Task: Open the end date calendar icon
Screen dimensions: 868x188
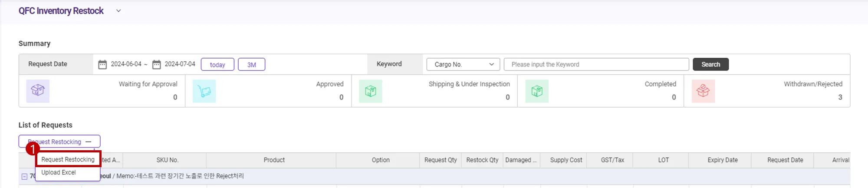Action: (x=156, y=64)
